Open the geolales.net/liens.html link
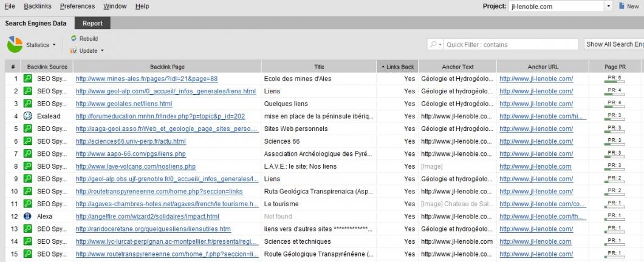Screen dimensions: 644x262 pos(124,104)
